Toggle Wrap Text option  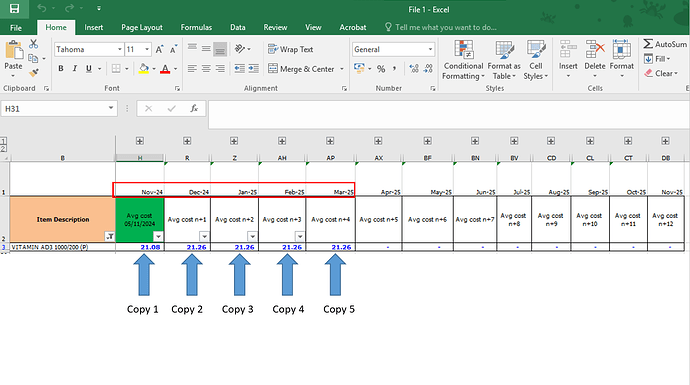coord(290,49)
